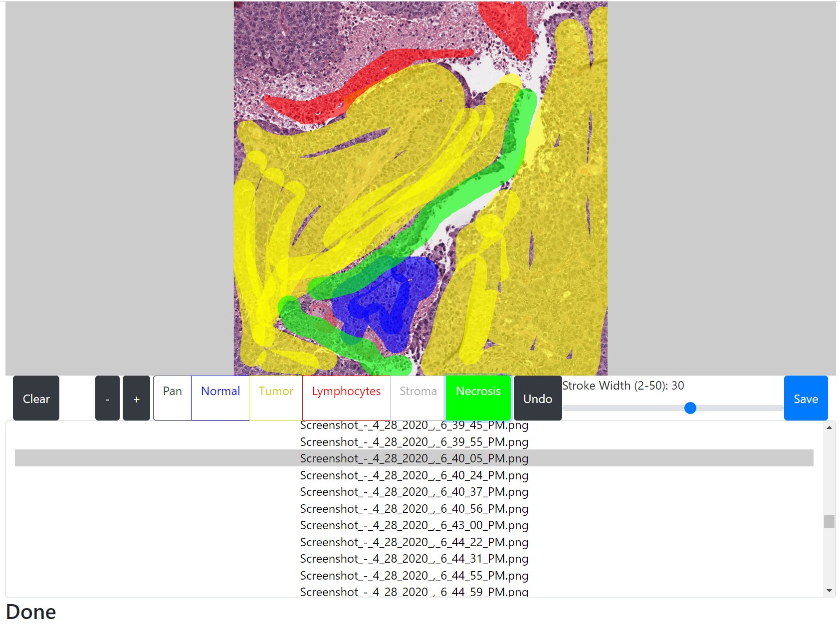Click the plus zoom in button

[x=136, y=398]
